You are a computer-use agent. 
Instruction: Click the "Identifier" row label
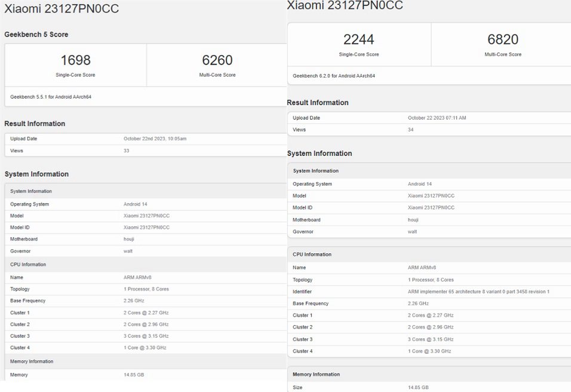click(x=302, y=292)
